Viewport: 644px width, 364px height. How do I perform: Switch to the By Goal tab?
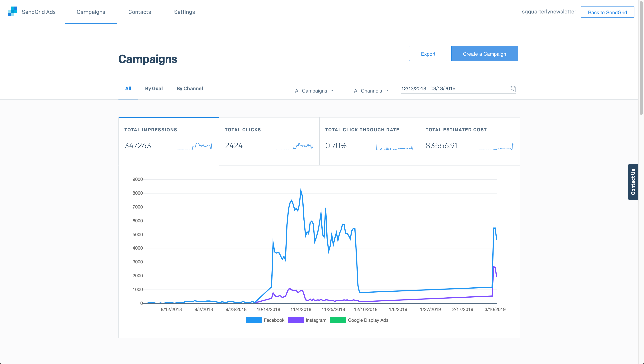(154, 88)
